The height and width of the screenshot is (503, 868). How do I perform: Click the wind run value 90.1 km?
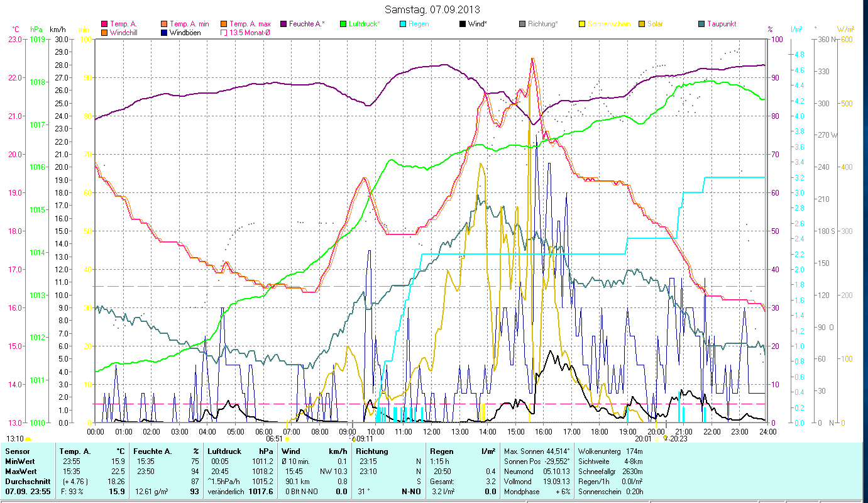[299, 482]
